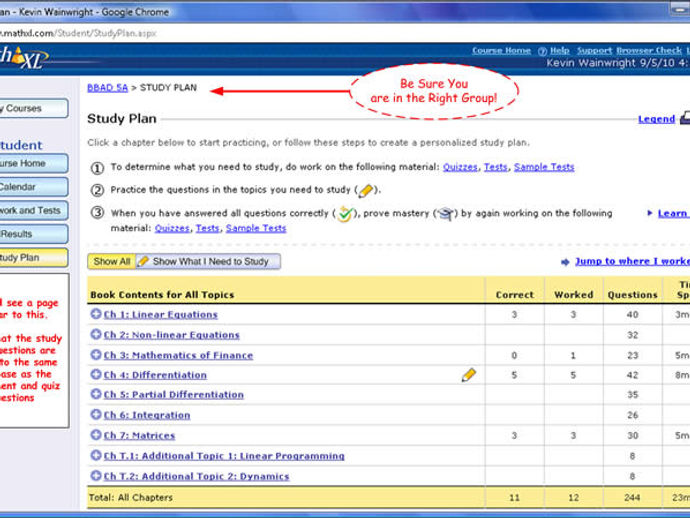Click Sample Tests link in step 3
Viewport: 690px width, 518px height.
[256, 228]
